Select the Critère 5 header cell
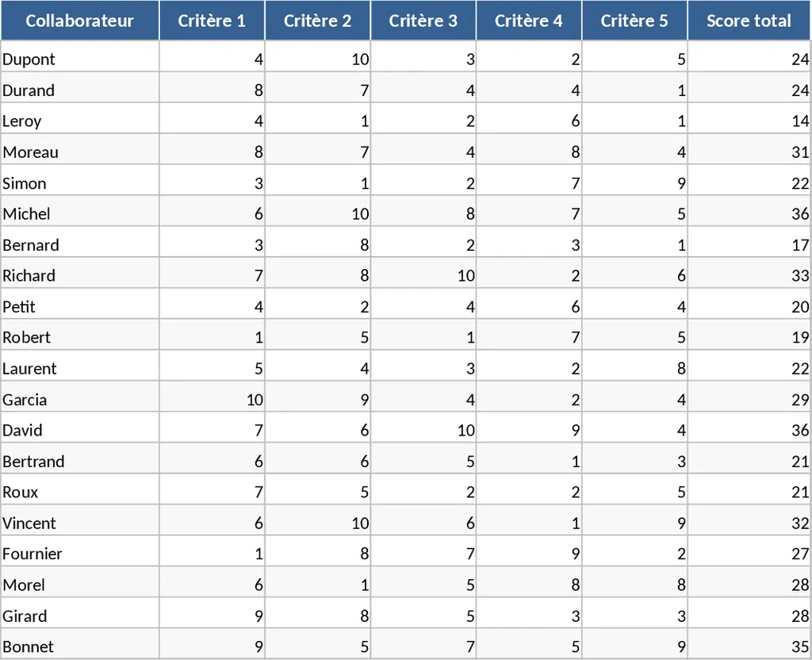This screenshot has height=660, width=812. [x=634, y=21]
